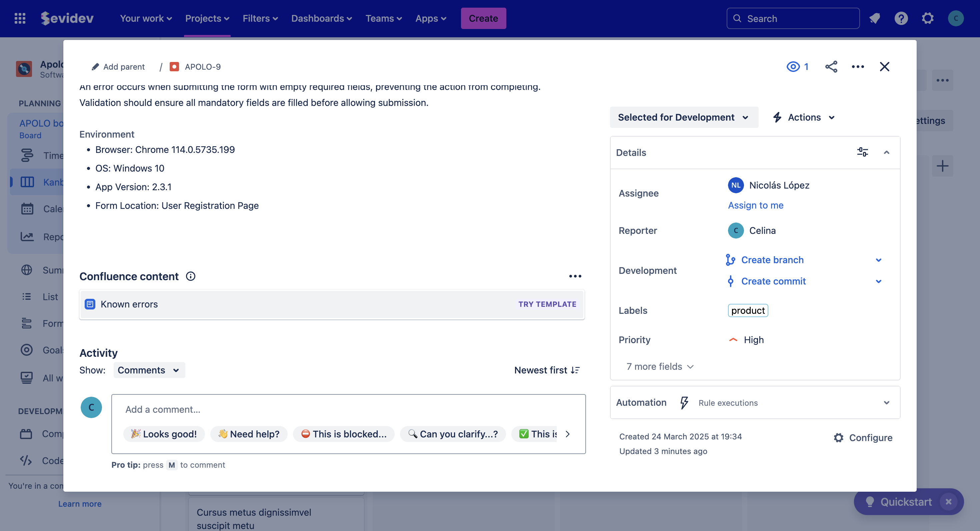
Task: Click the share icon in issue header
Action: coord(831,67)
